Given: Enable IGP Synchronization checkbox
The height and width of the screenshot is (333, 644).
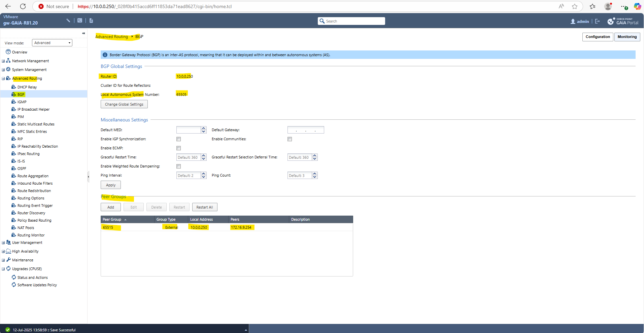Looking at the screenshot, I should click(x=179, y=139).
